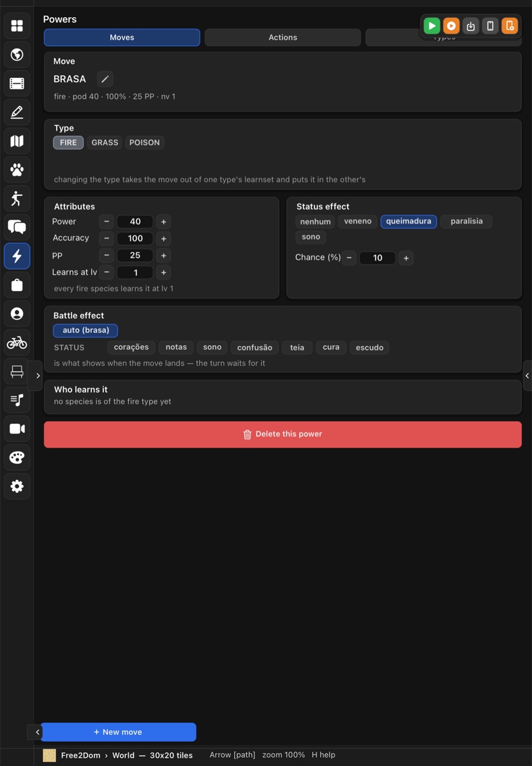Pick the escudo battle effect

point(369,348)
